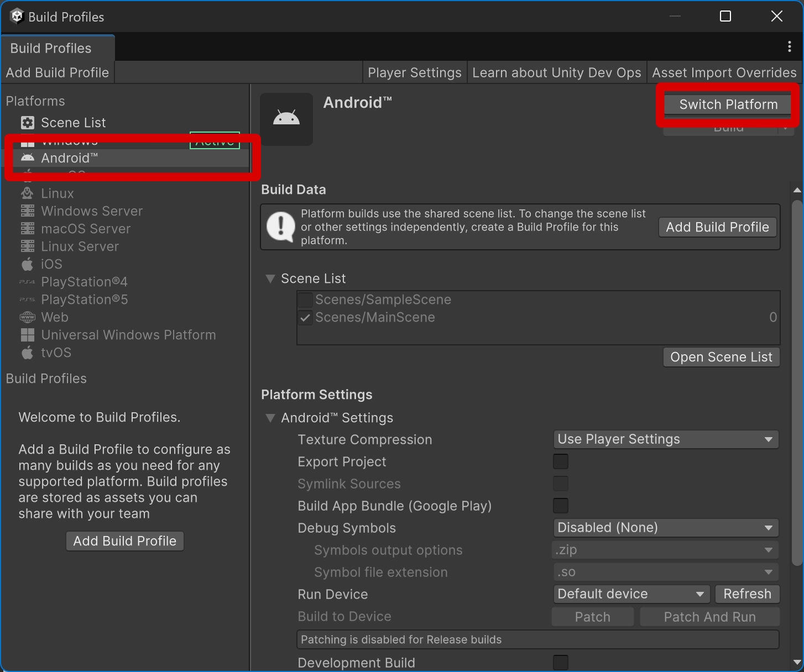Click the iOS apple icon
Viewport: 804px width, 672px height.
[x=27, y=264]
